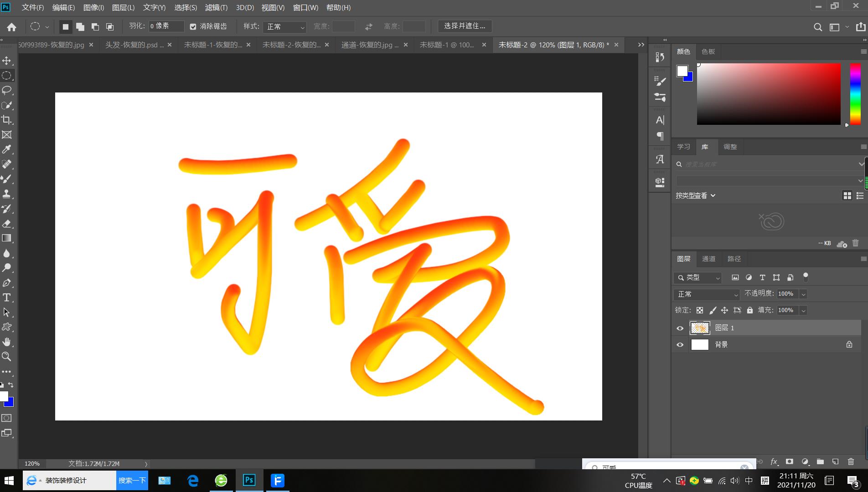Open the layer blend mode 正常 dropdown
This screenshot has height=492, width=868.
[707, 294]
